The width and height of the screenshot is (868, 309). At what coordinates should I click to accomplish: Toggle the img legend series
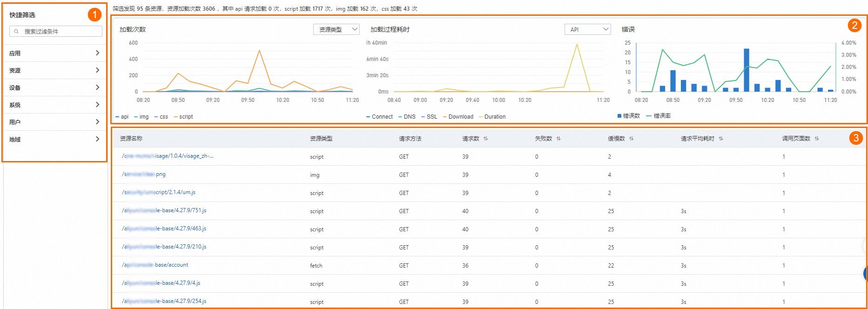click(x=141, y=117)
